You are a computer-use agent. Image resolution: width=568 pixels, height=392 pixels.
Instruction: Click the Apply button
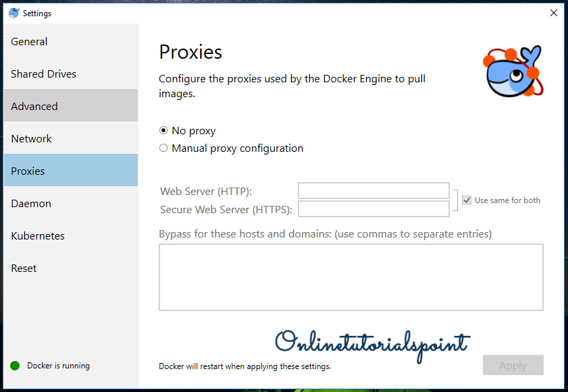coord(513,365)
